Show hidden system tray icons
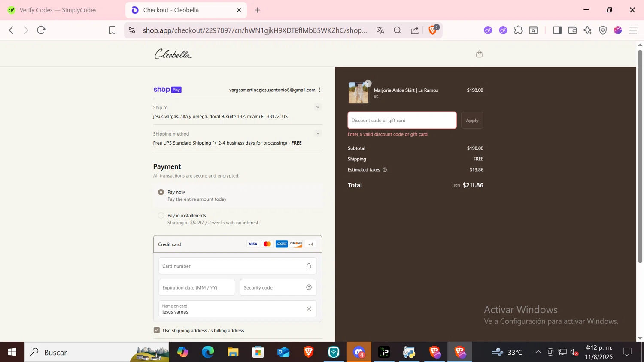 [x=538, y=352]
